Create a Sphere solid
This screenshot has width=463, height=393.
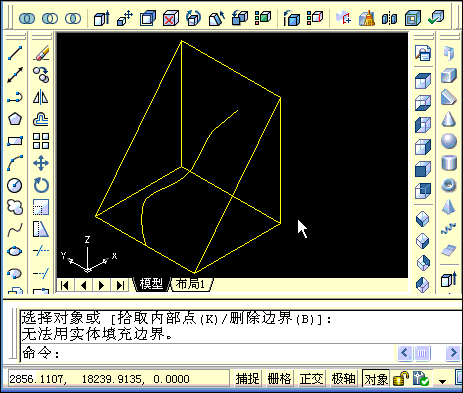tap(449, 141)
